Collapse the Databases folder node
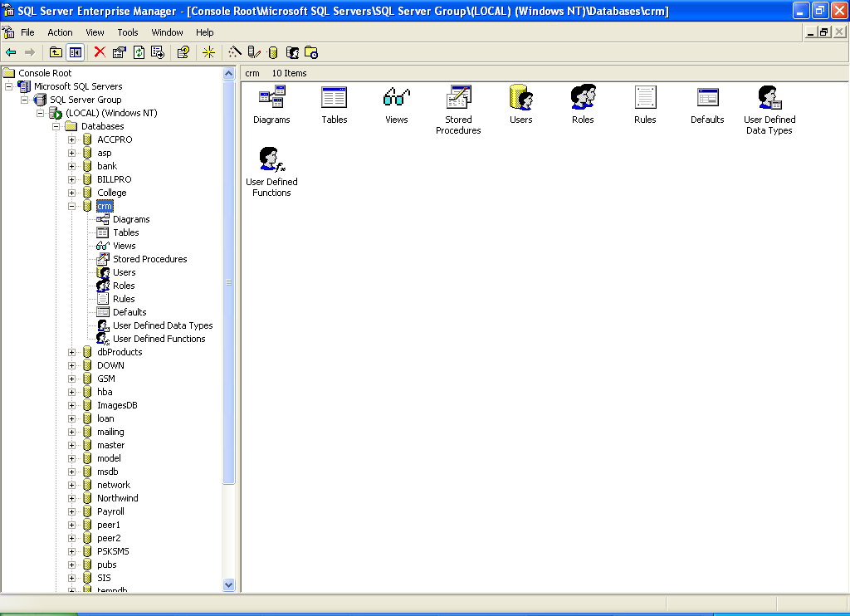850x616 pixels. 56,126
